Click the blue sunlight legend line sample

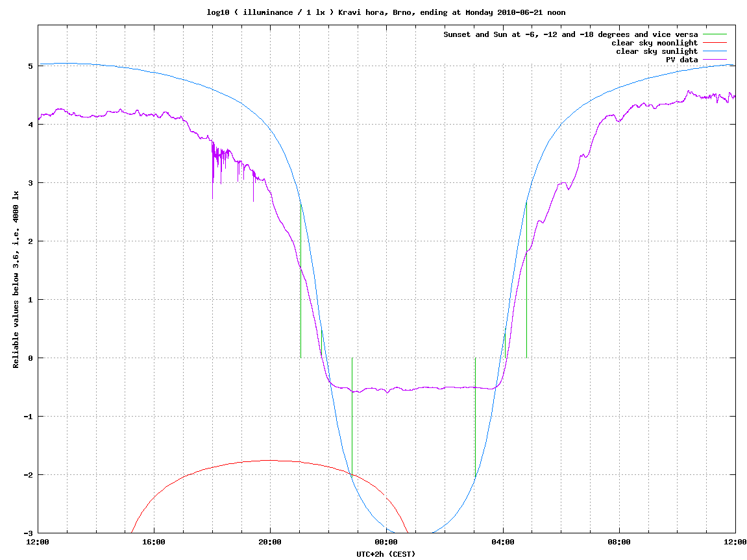(715, 51)
